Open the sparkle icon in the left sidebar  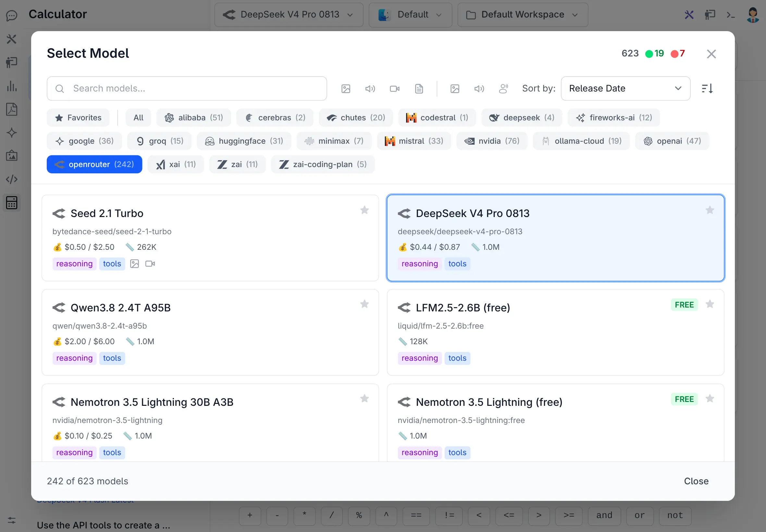click(x=12, y=133)
